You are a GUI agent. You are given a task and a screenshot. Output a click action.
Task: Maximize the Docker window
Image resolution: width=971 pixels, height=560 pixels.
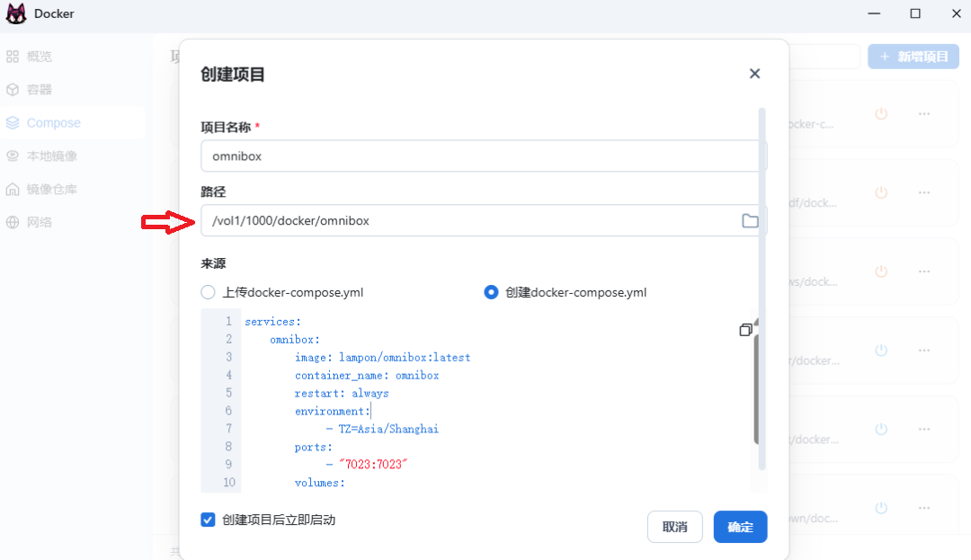tap(914, 13)
